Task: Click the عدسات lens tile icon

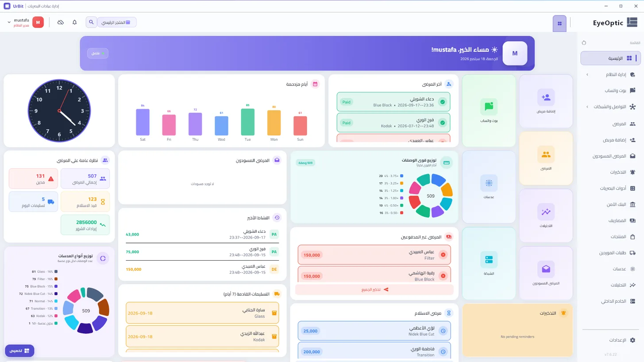Action: 489,183
